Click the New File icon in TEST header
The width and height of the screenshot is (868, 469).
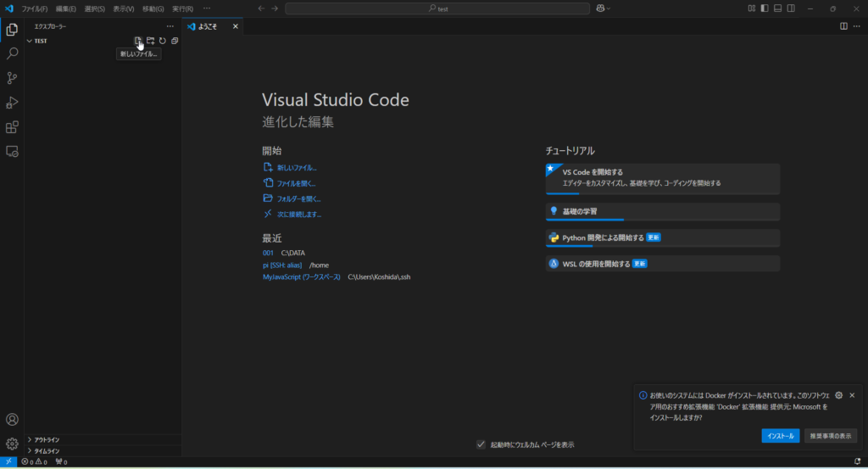(138, 41)
